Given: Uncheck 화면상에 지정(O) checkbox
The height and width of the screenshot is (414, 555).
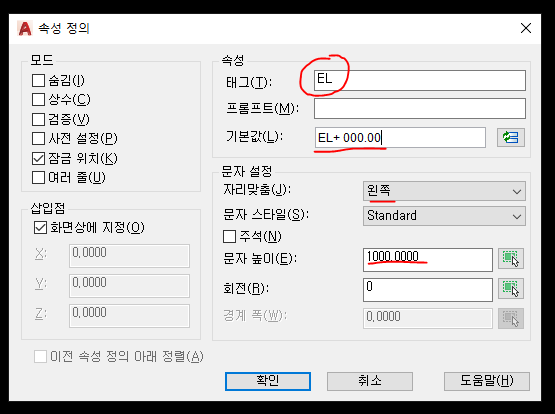Looking at the screenshot, I should coord(40,228).
